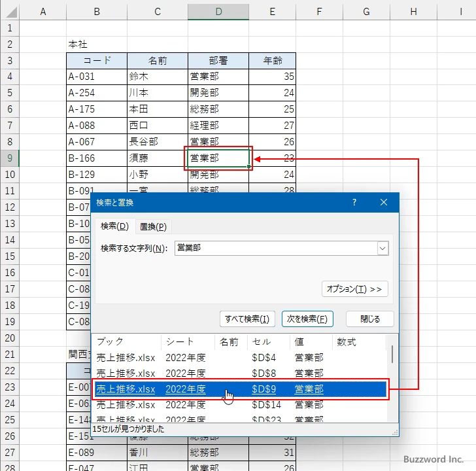Click cell with name 須藤 in row 9

tap(158, 158)
